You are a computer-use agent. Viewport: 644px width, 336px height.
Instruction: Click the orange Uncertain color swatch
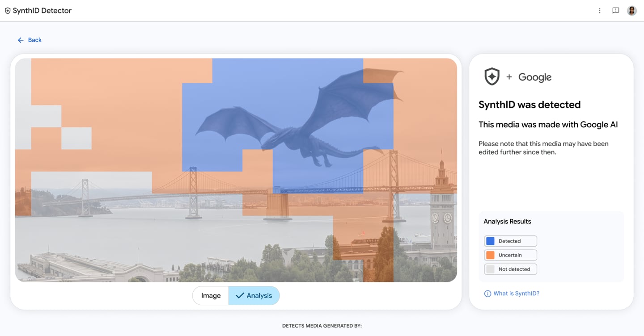tap(490, 255)
